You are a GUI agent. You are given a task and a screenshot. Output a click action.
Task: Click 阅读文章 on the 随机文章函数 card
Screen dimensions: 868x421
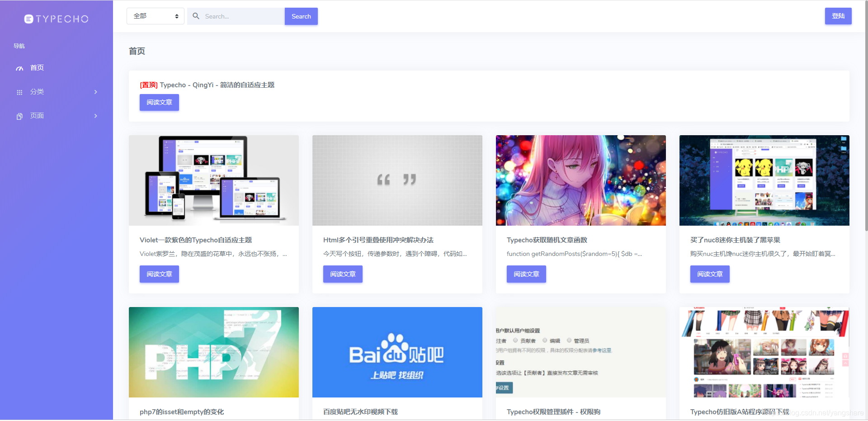[x=526, y=274]
